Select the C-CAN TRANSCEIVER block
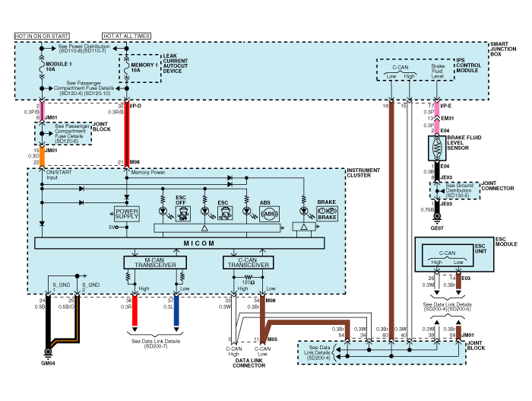The width and height of the screenshot is (532, 401). click(x=248, y=263)
